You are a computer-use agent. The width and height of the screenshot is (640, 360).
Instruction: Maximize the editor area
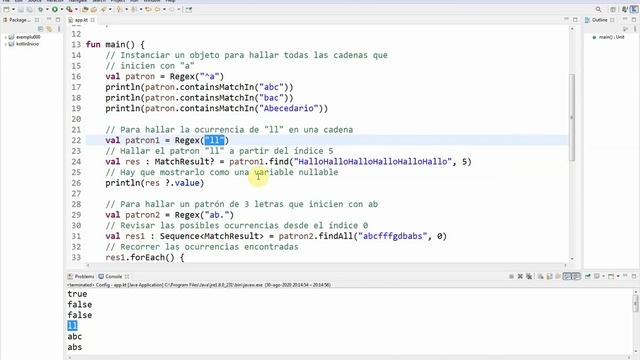[x=575, y=20]
